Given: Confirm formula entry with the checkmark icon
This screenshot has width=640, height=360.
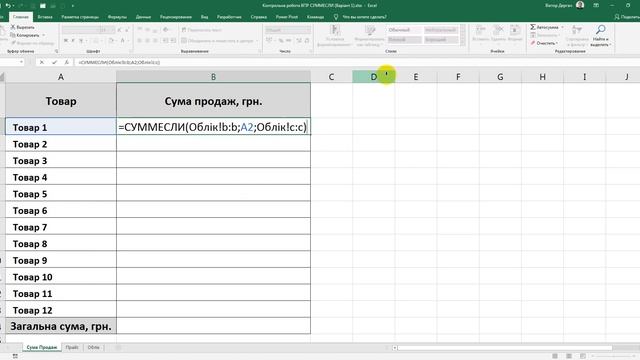Looking at the screenshot, I should (x=54, y=62).
